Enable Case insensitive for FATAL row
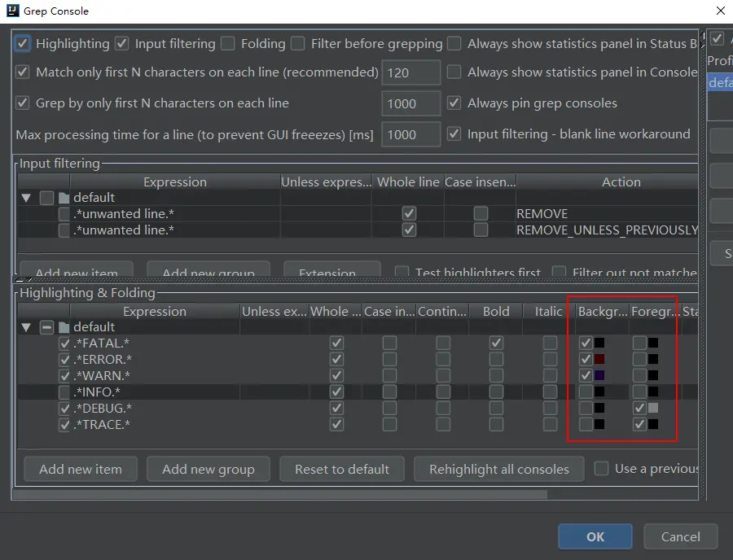The height and width of the screenshot is (560, 733). tap(389, 343)
